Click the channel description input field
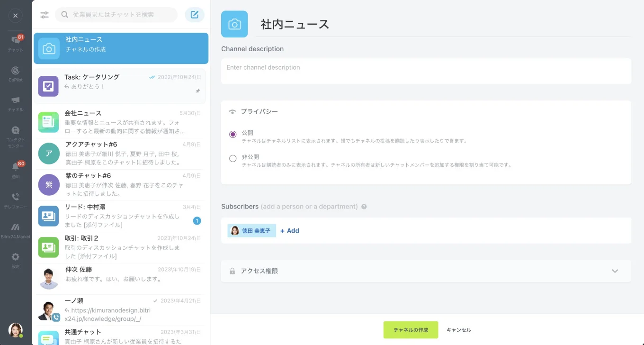 [x=426, y=71]
